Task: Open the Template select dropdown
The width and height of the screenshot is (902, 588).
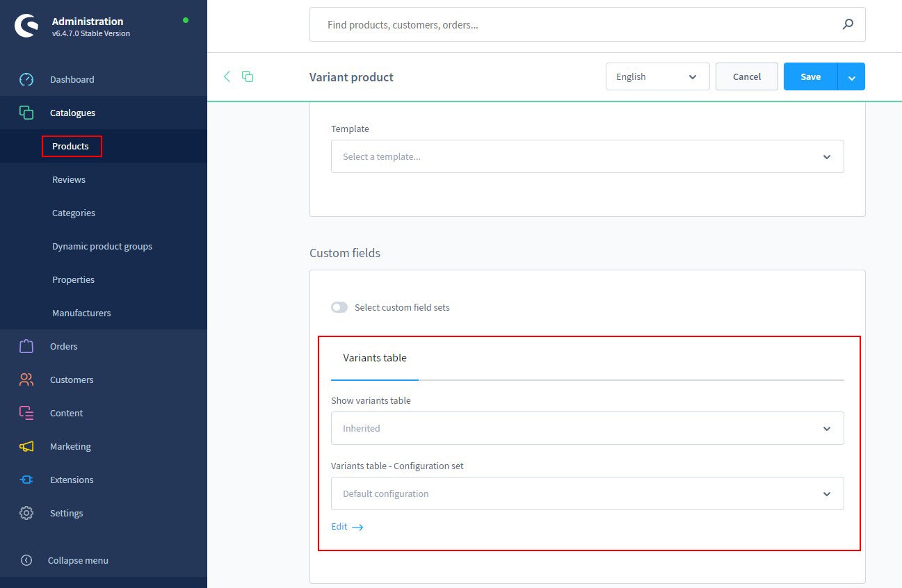Action: point(588,156)
